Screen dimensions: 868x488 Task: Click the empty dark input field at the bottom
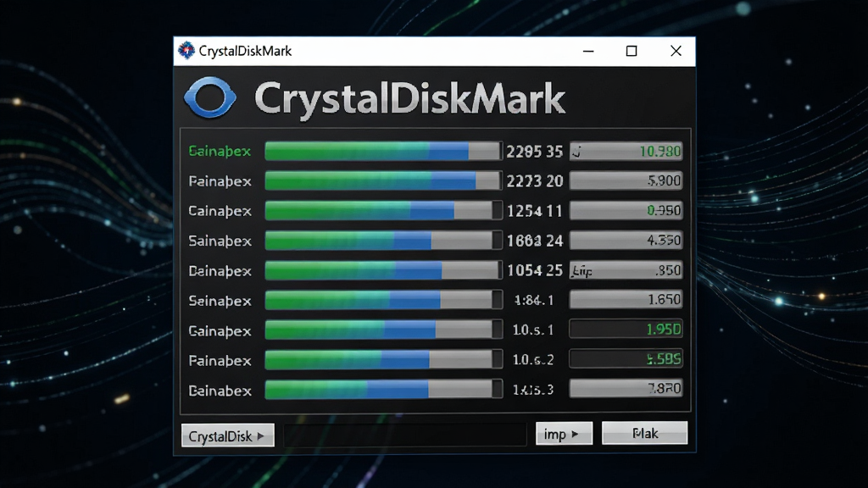404,435
